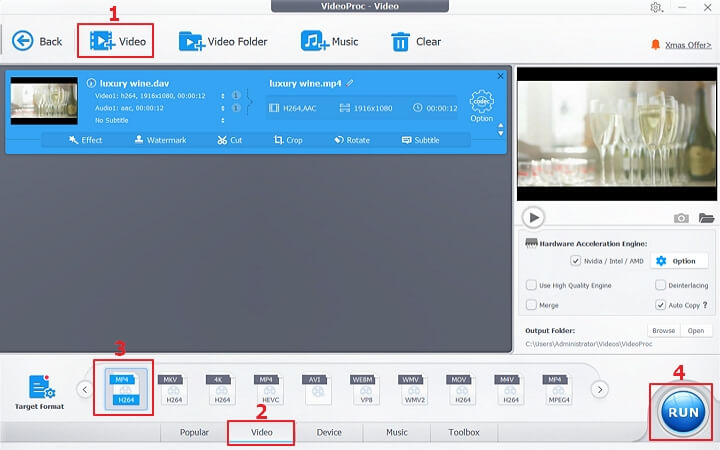Select the MP4 H264 format
720x450 pixels.
pyautogui.click(x=126, y=389)
